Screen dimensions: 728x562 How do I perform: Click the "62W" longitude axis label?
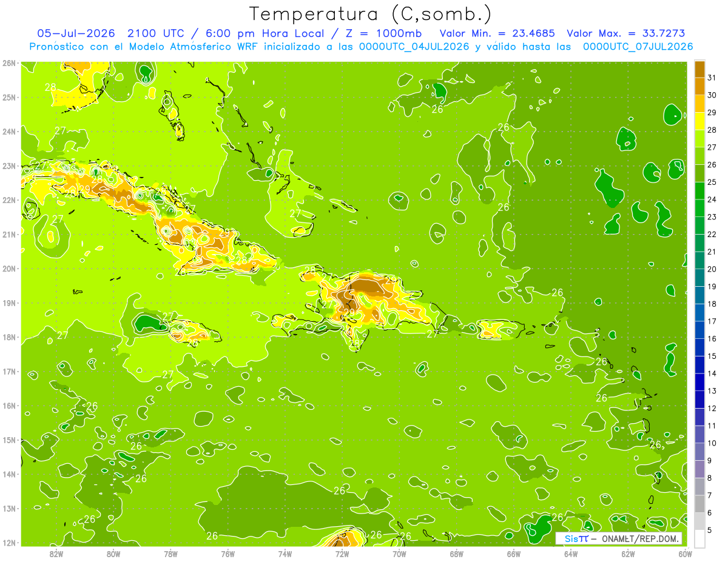629,554
